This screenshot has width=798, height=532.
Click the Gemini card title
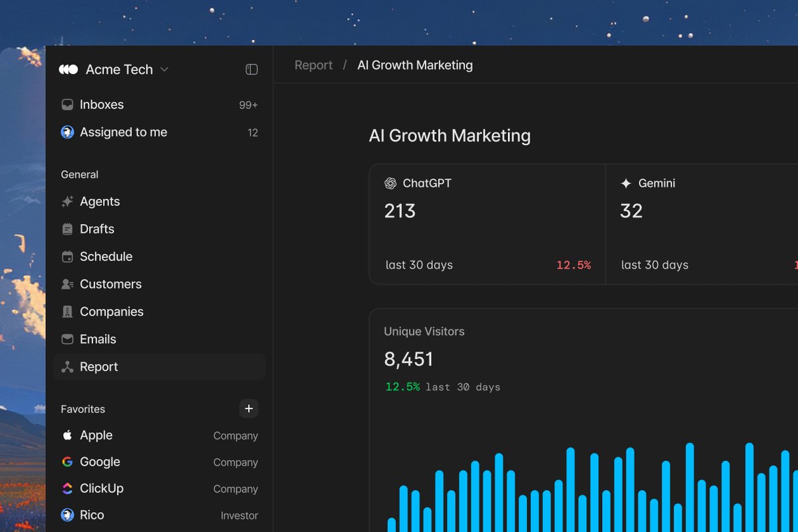657,183
